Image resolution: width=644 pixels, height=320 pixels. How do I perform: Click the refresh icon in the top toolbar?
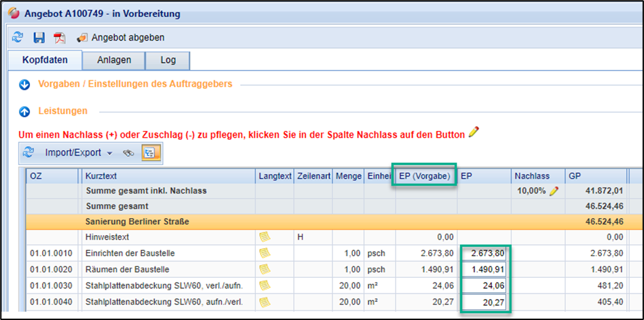coord(18,38)
